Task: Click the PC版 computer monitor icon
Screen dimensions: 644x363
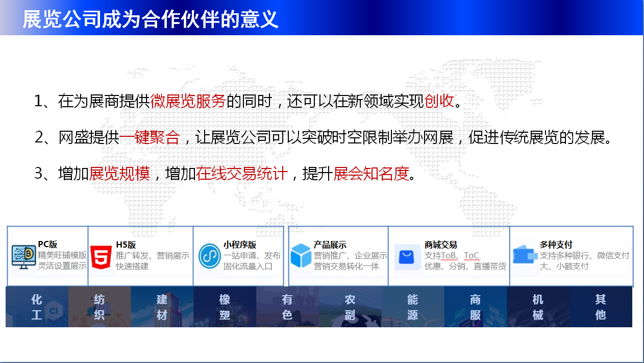Action: point(24,257)
